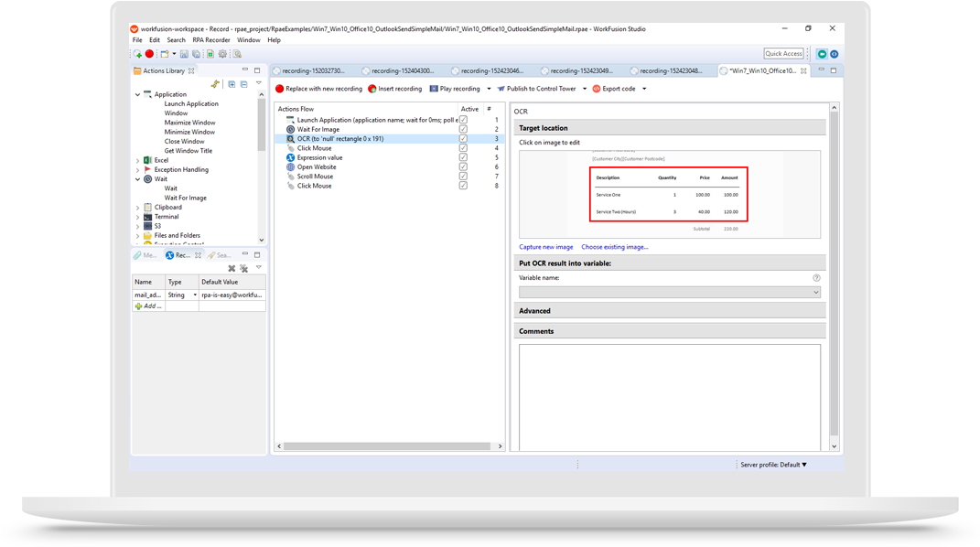Click inside the Comments text area
The width and height of the screenshot is (980, 547).
coord(670,397)
